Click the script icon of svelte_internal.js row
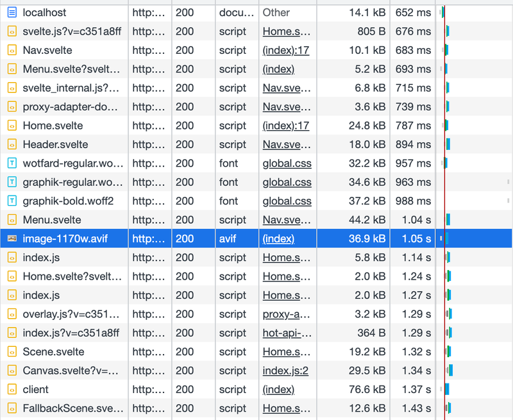Viewport: 513px width, 420px height. [12, 88]
